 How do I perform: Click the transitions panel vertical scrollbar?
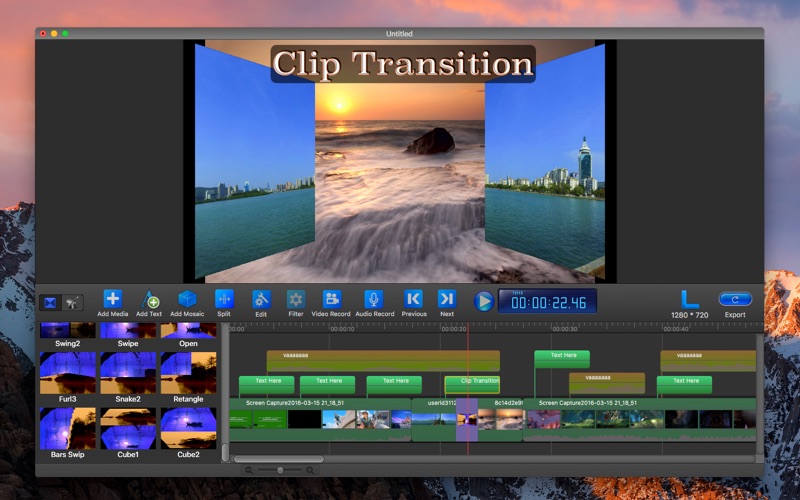(x=225, y=452)
